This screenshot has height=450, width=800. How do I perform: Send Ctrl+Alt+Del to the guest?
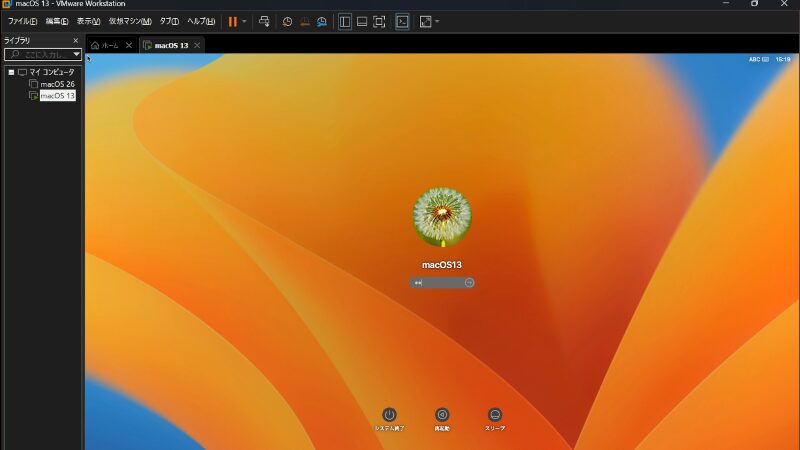(264, 21)
